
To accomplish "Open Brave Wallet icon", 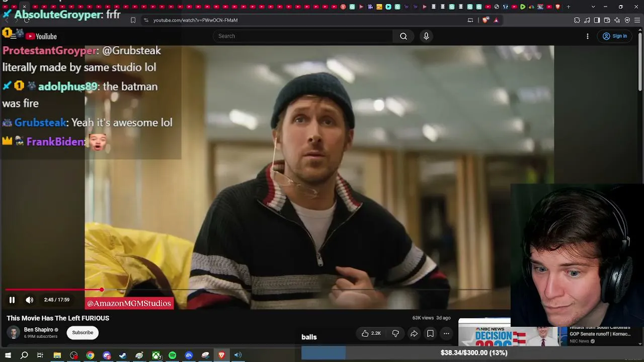I will (607, 20).
